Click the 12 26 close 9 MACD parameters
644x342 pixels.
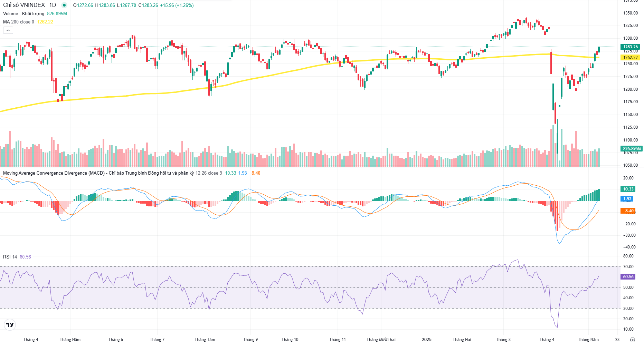209,173
